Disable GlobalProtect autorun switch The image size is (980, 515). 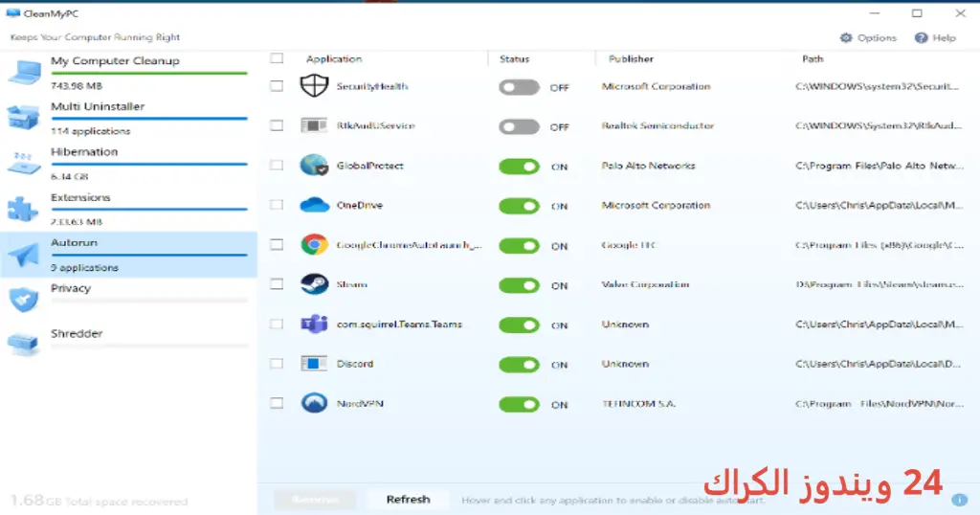[x=519, y=167]
